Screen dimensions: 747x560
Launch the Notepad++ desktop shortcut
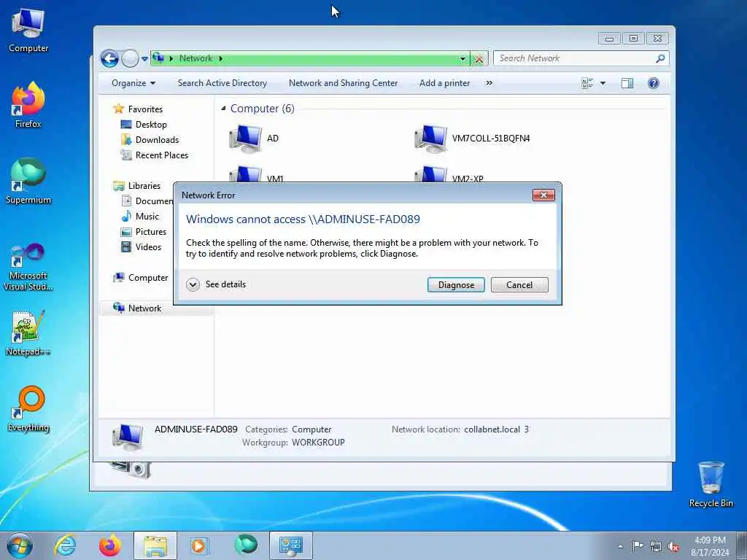pos(28,333)
